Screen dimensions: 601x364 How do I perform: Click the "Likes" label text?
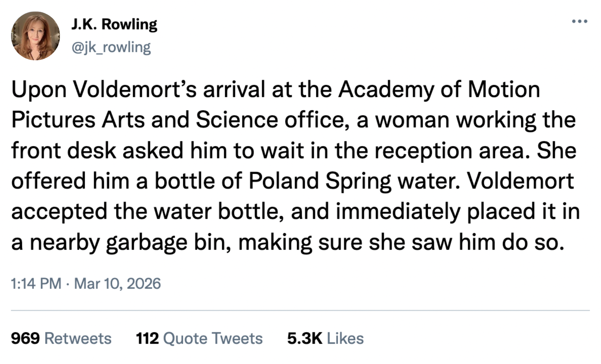point(345,338)
